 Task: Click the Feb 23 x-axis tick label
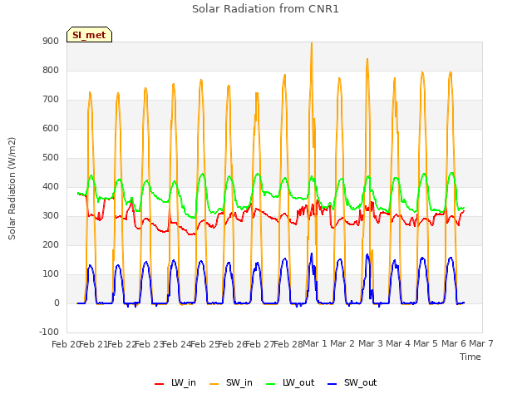pos(150,344)
